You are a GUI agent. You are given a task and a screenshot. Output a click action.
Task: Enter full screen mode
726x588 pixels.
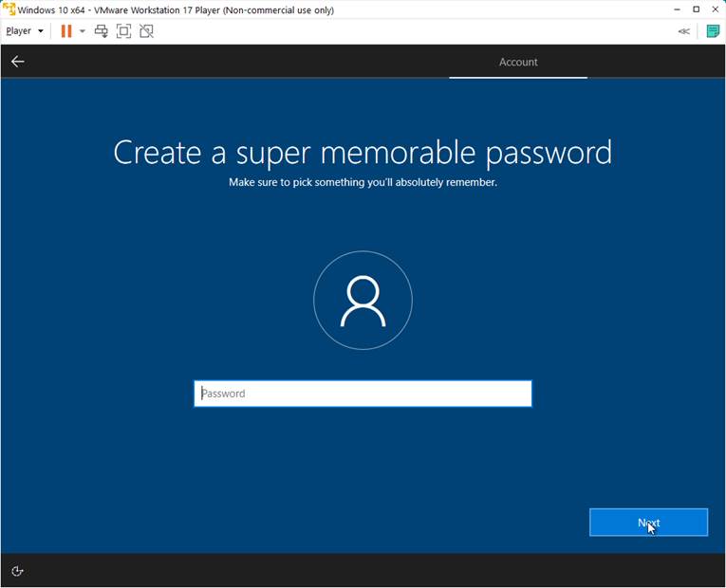tap(123, 31)
